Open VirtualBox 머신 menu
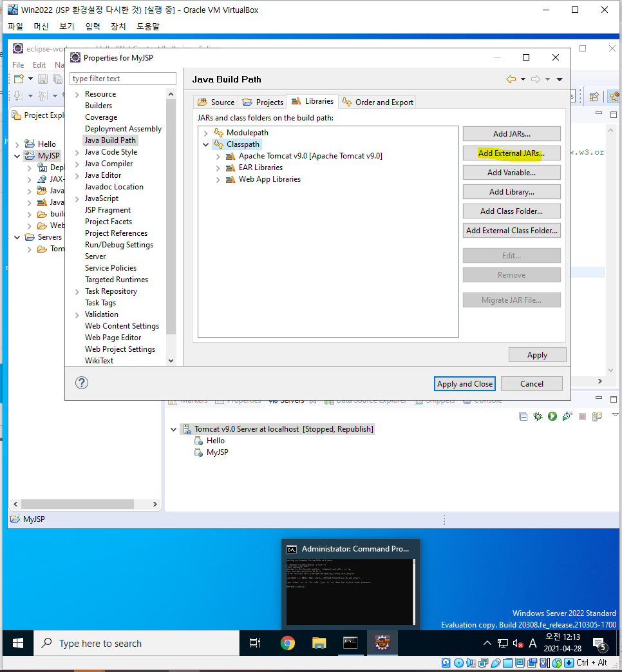This screenshot has width=622, height=672. pyautogui.click(x=41, y=26)
